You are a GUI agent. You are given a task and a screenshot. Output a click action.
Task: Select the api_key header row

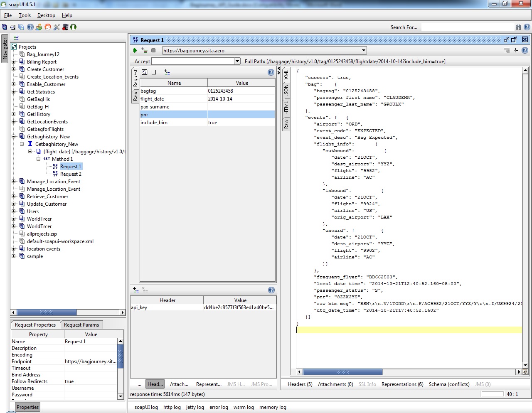(203, 307)
